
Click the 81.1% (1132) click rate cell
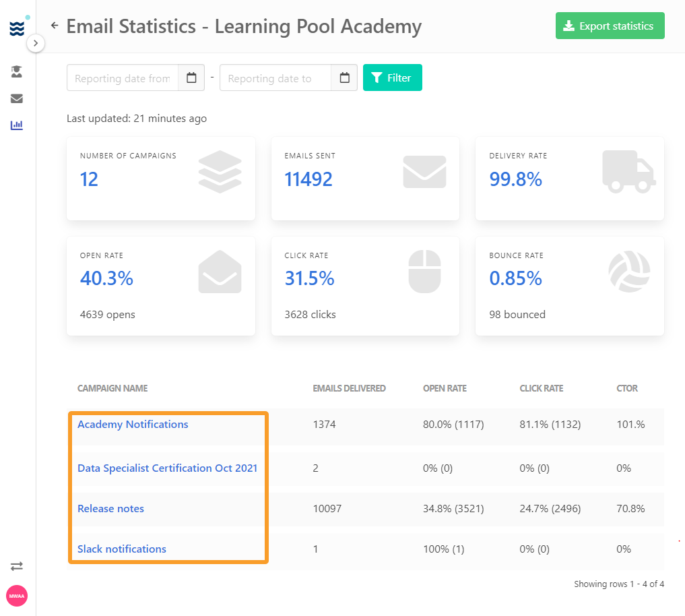point(550,425)
